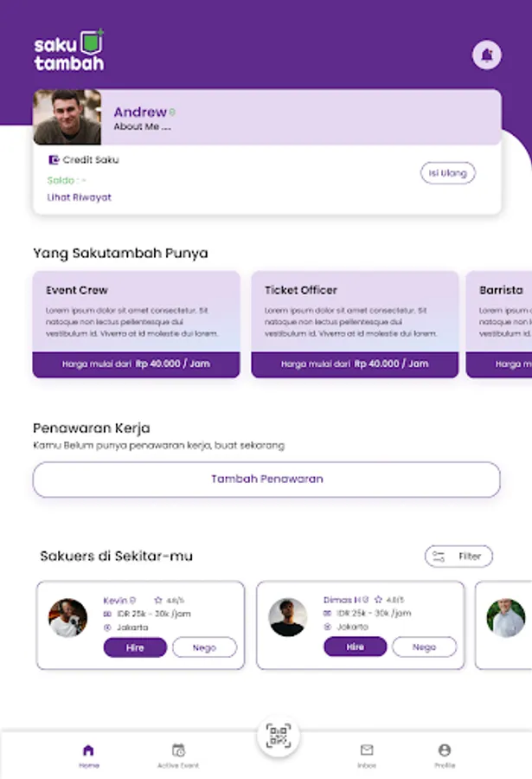Click the Isi Ulang button

[447, 173]
